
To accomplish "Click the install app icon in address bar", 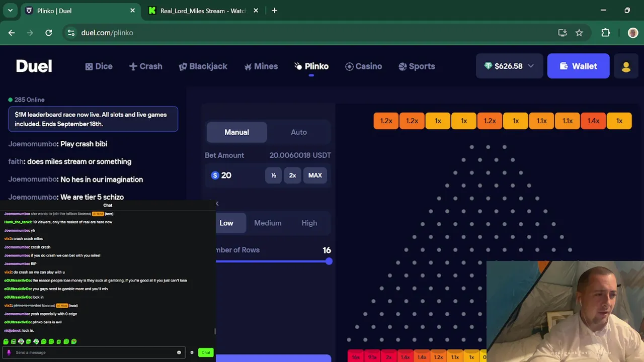I will pos(562,33).
